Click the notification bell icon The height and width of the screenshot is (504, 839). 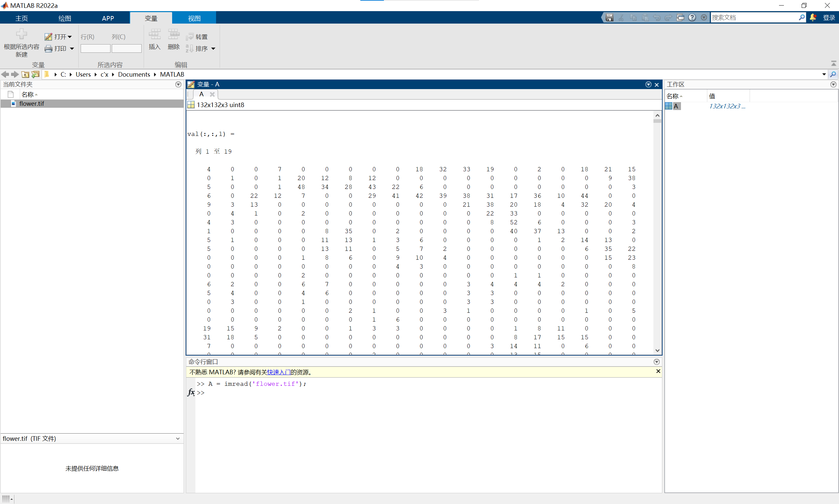click(813, 18)
